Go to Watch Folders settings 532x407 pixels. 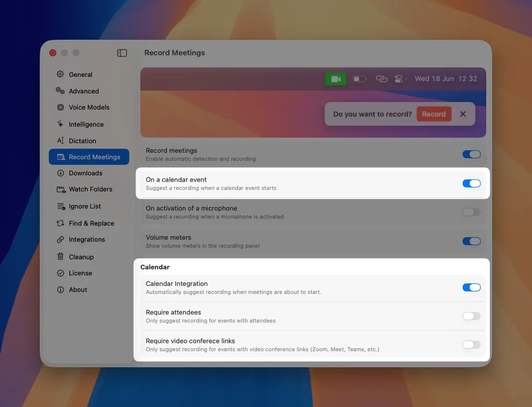pos(89,189)
